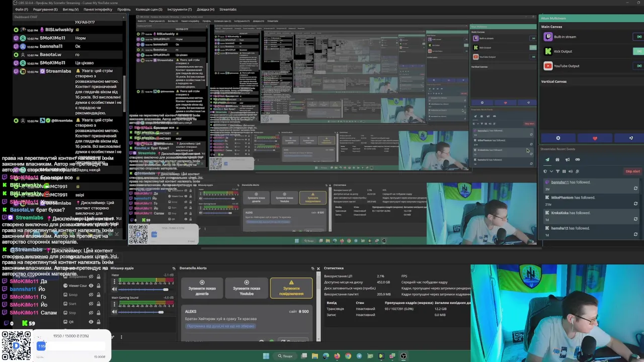Replay the bannsha11 follow alert
This screenshot has height=362, width=644.
635,189
